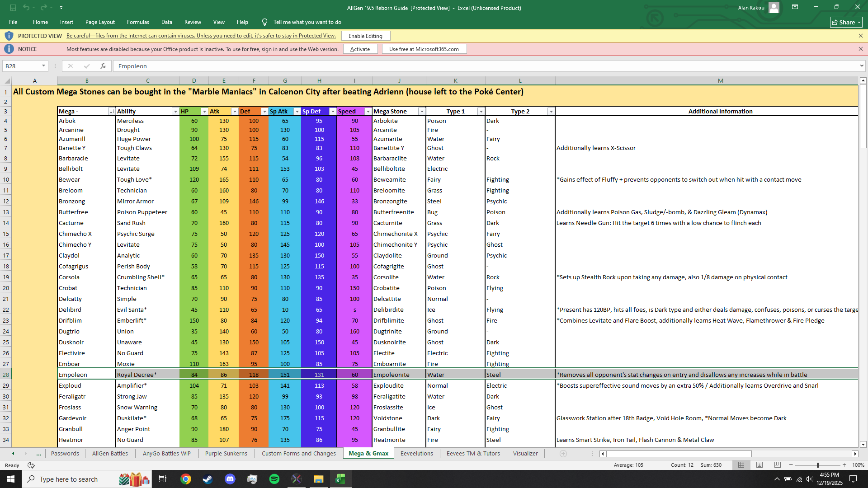Switch to the Eeveelutions sheet tab

point(416,454)
